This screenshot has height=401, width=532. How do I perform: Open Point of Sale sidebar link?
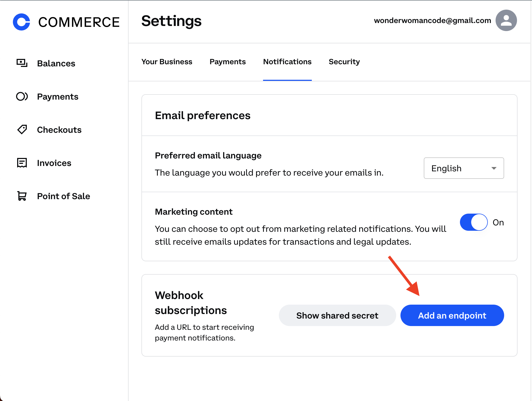(63, 196)
